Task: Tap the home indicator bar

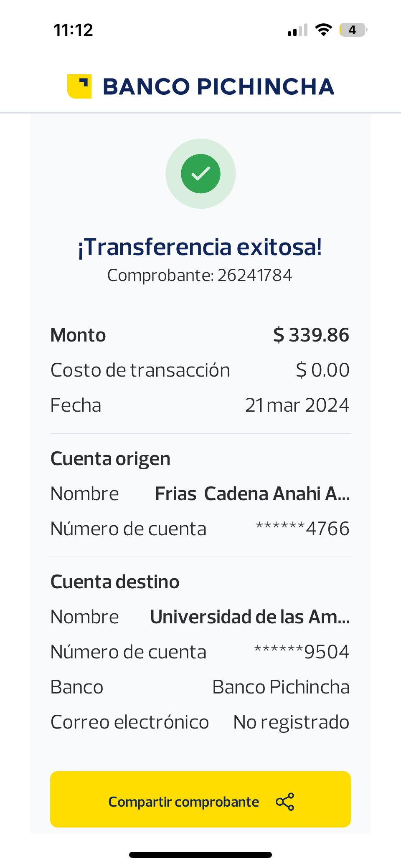Action: click(200, 855)
